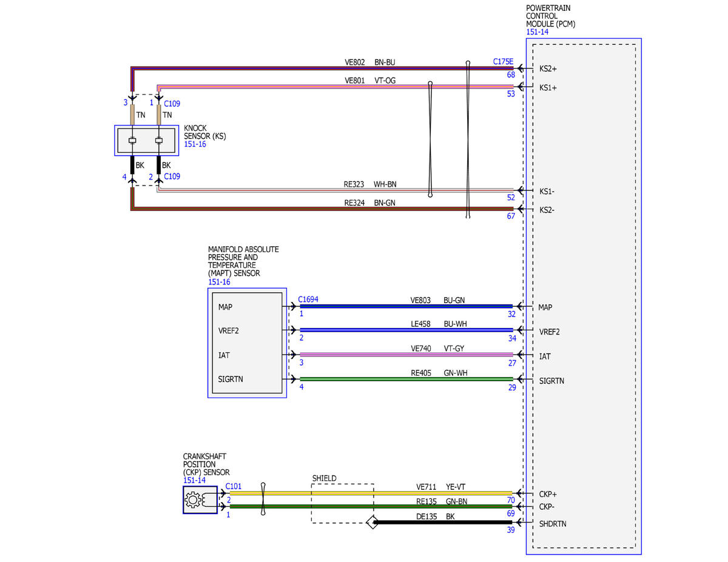Select the yellow VE711 YE-VT wire

371,493
